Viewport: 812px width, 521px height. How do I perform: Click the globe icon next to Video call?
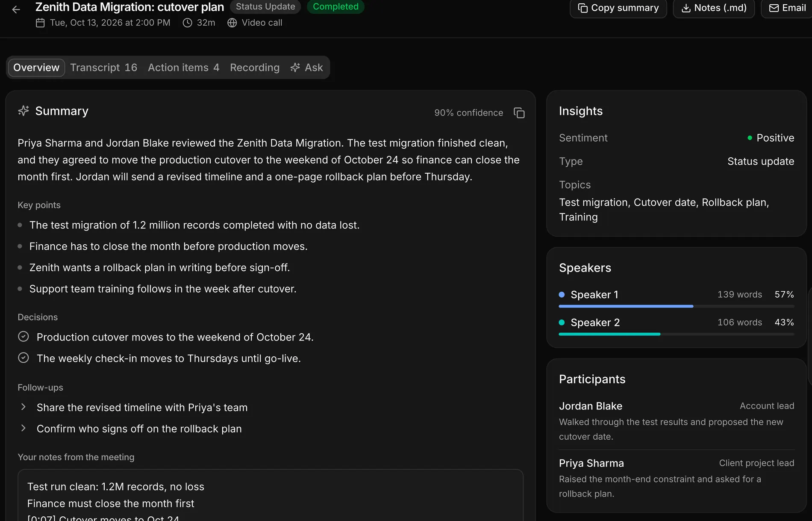coord(232,23)
